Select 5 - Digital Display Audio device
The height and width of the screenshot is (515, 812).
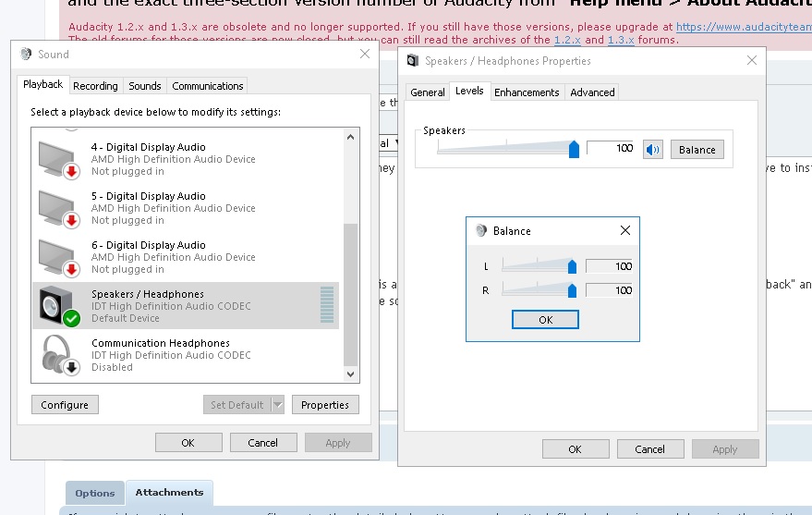186,208
